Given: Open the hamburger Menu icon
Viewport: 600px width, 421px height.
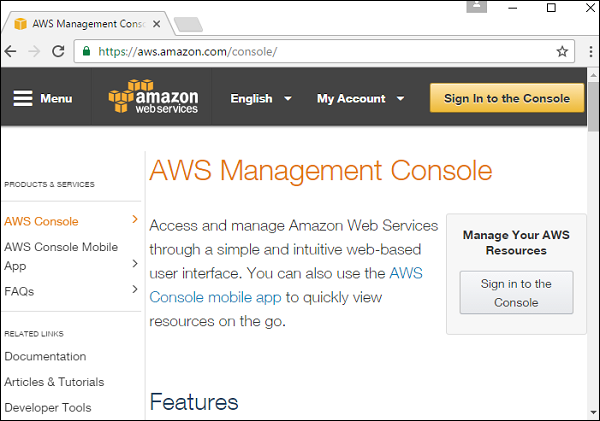Looking at the screenshot, I should pos(23,98).
